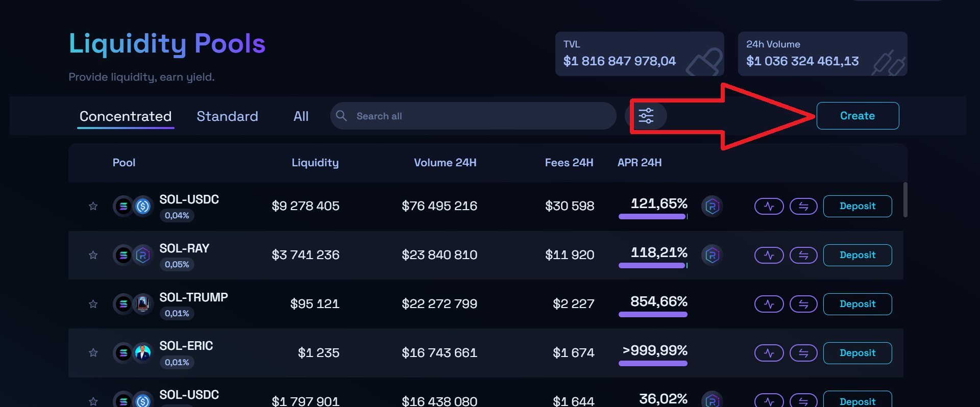Click the 24h Volume stats card
This screenshot has height=407, width=980.
tap(823, 54)
